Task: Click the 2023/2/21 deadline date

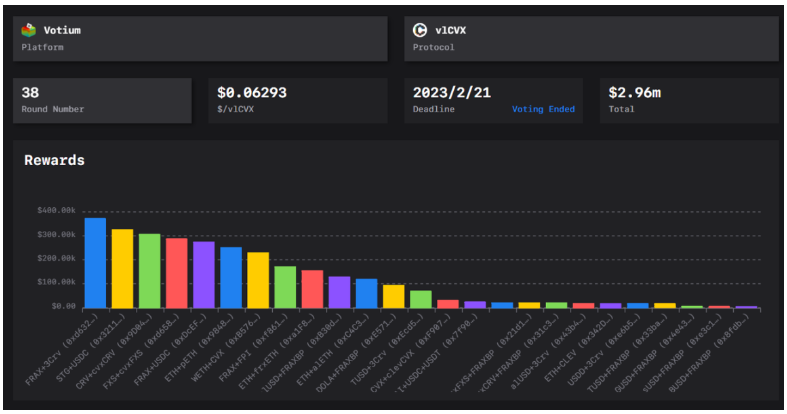Action: [452, 93]
